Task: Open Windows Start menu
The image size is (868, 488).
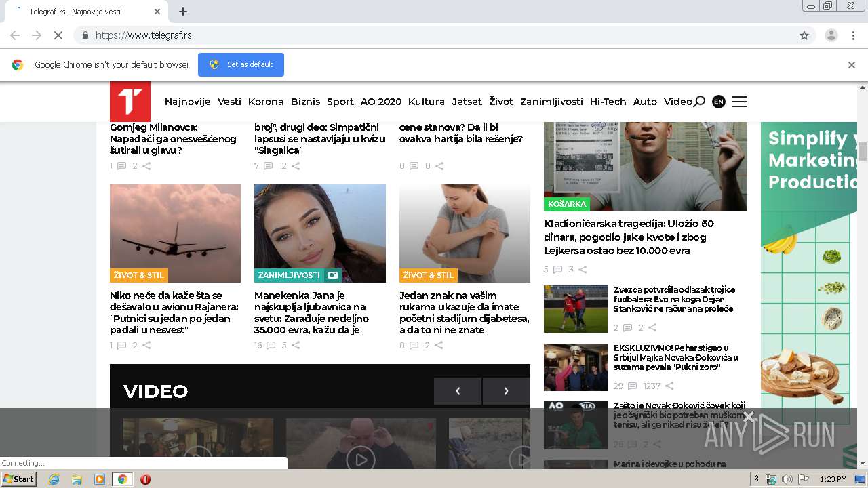Action: click(x=19, y=479)
